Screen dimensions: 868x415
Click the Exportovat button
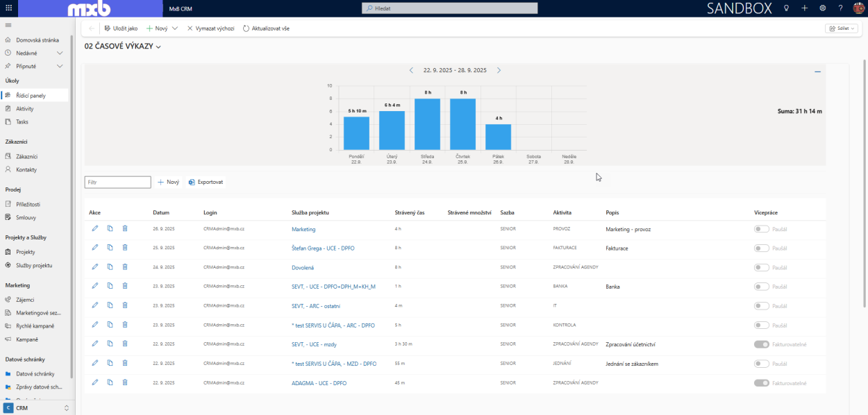pos(206,182)
